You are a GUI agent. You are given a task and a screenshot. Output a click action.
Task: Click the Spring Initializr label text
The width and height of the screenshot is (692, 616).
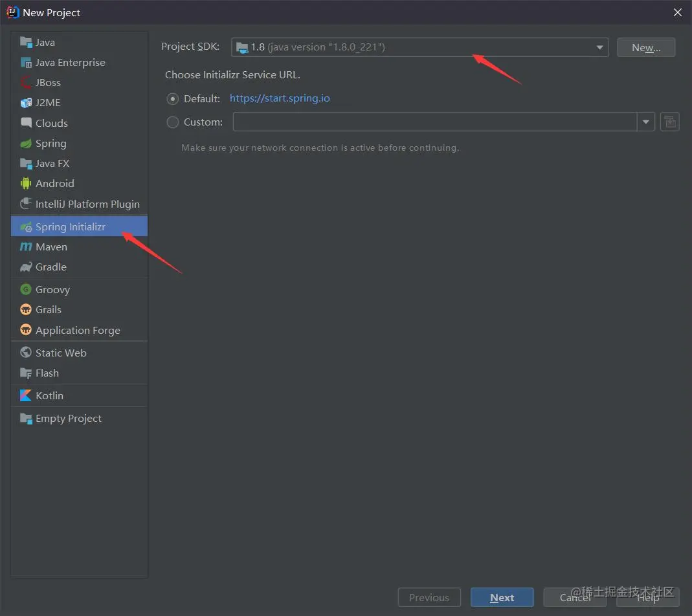click(x=70, y=227)
